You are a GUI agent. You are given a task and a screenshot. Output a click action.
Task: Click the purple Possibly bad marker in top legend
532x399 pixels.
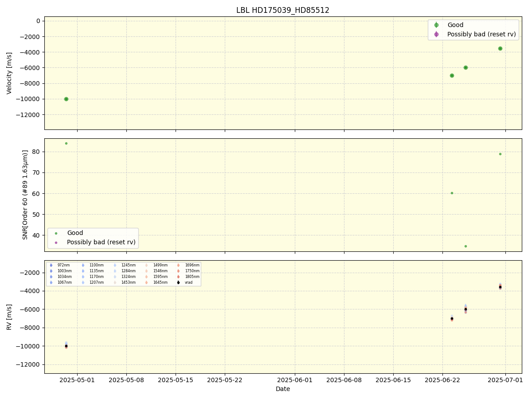[436, 34]
